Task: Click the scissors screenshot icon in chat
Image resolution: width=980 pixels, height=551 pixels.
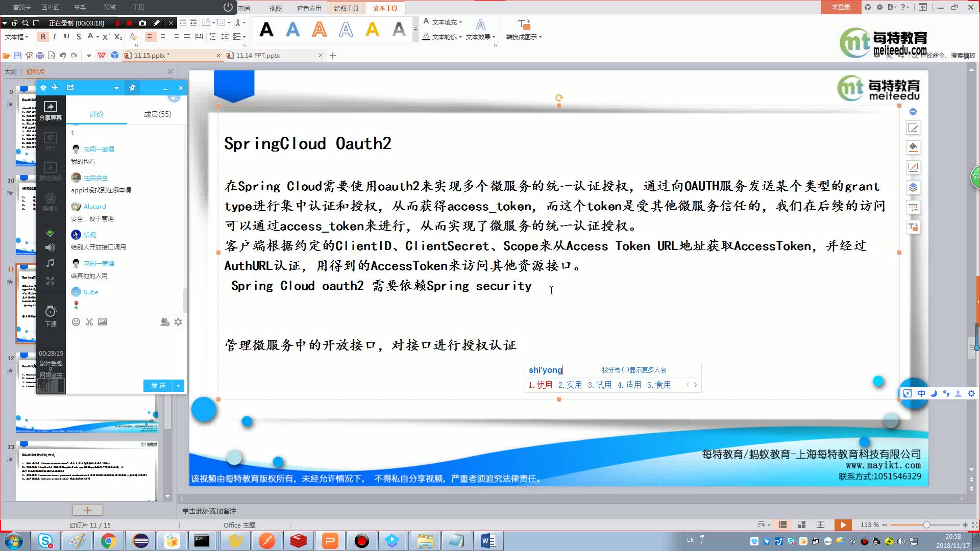Action: pos(89,322)
